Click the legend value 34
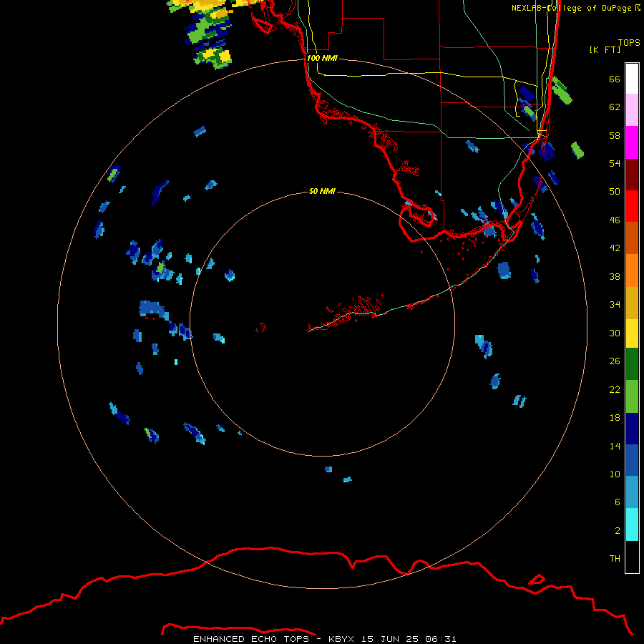The height and width of the screenshot is (644, 644). coord(615,305)
